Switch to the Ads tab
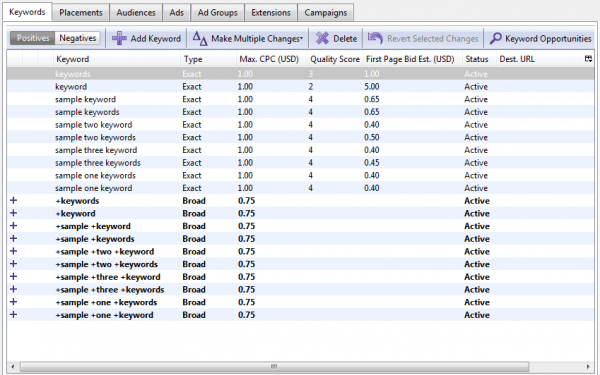Image resolution: width=600 pixels, height=375 pixels. click(x=176, y=13)
